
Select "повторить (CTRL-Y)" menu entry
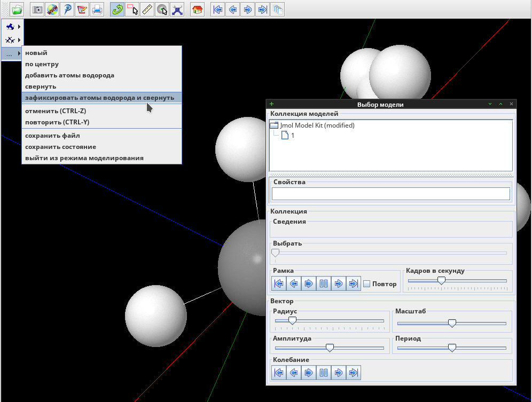coord(102,122)
